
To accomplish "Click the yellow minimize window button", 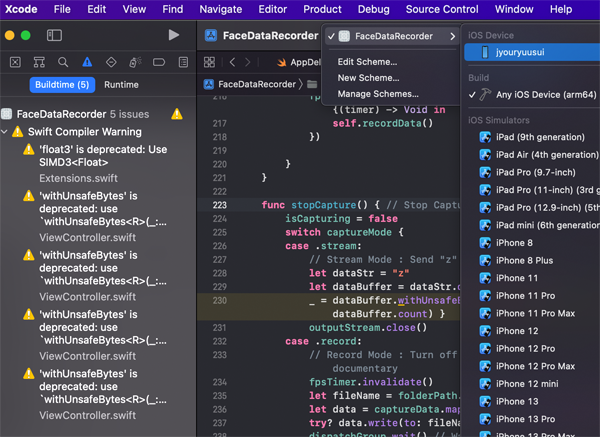I will (x=10, y=36).
